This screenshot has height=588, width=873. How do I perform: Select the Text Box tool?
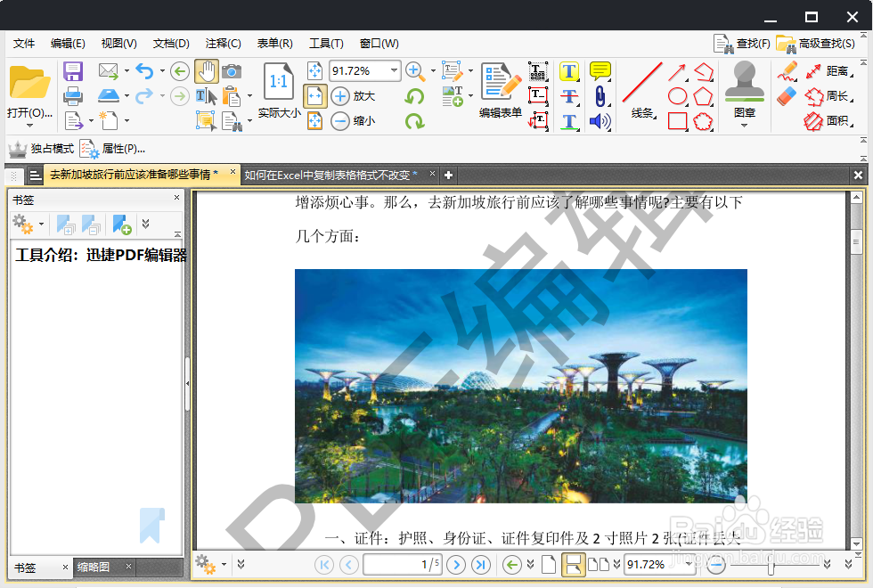[x=538, y=96]
